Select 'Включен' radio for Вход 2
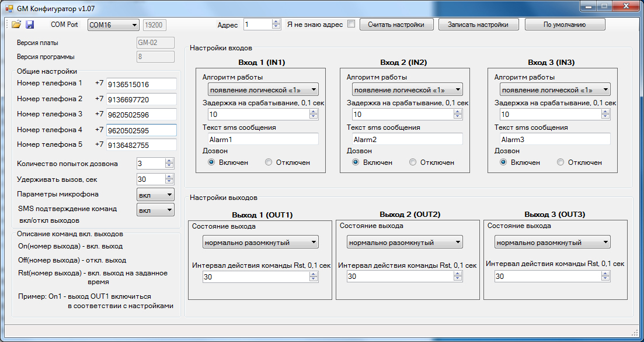The width and height of the screenshot is (644, 342). click(356, 163)
